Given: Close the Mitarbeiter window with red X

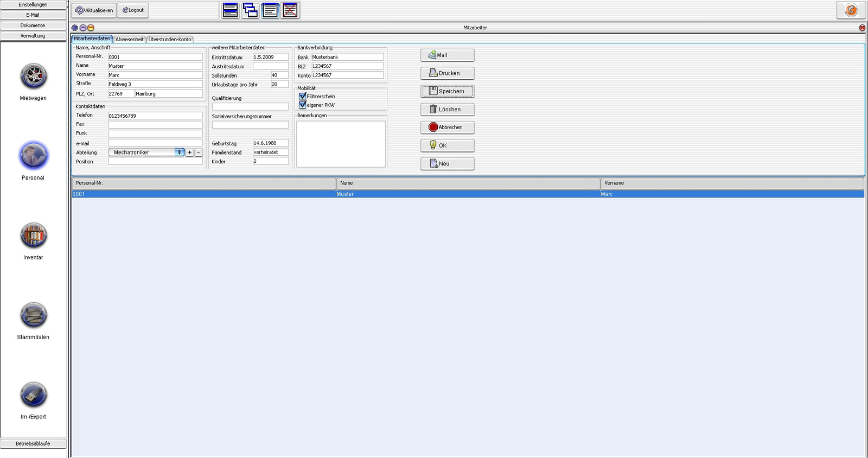Looking at the screenshot, I should tap(862, 28).
